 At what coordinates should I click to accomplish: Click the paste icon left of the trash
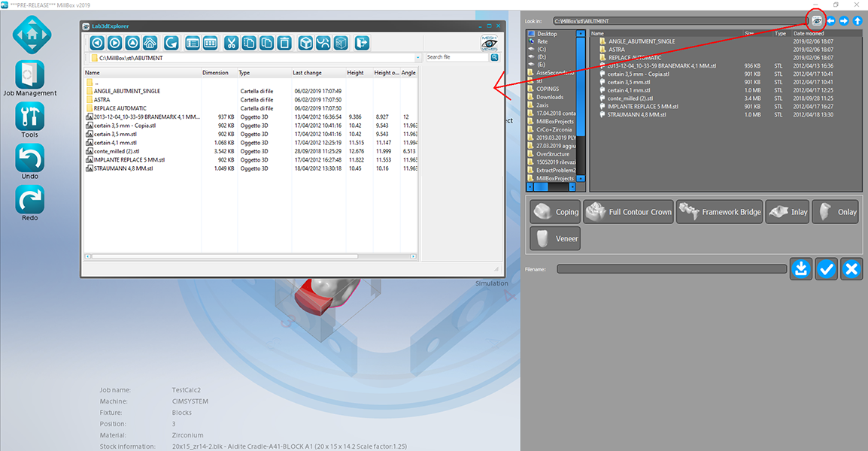click(x=267, y=43)
